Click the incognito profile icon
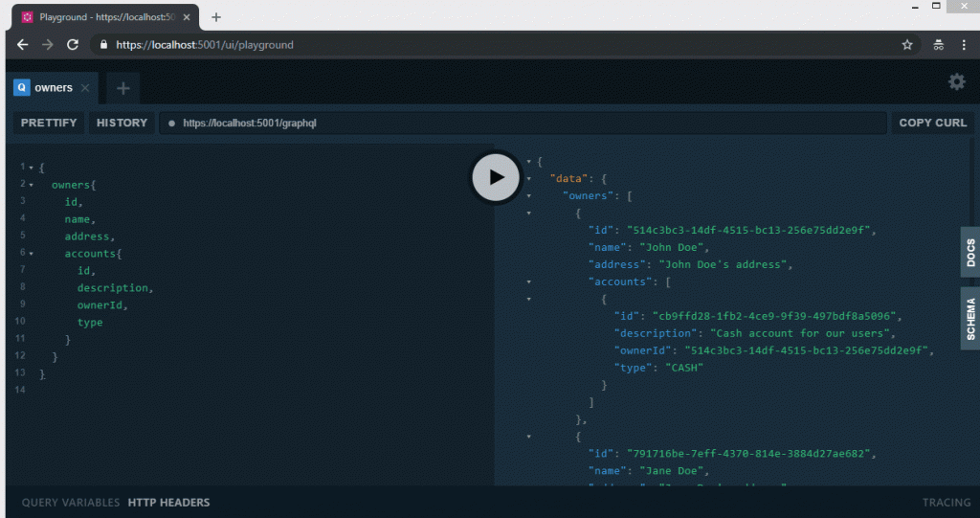 (938, 45)
